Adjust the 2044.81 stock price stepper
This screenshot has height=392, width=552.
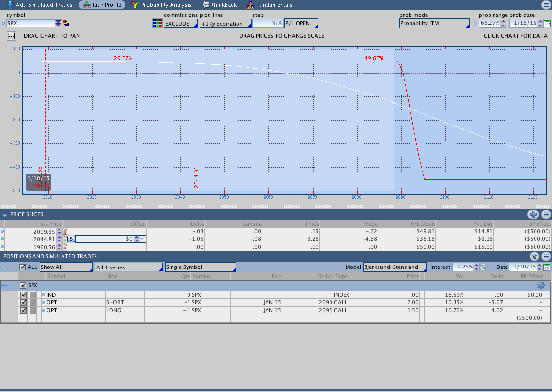click(59, 239)
